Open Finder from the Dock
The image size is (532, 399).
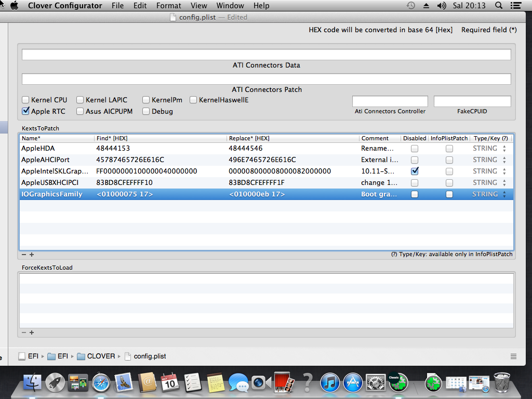click(x=32, y=382)
